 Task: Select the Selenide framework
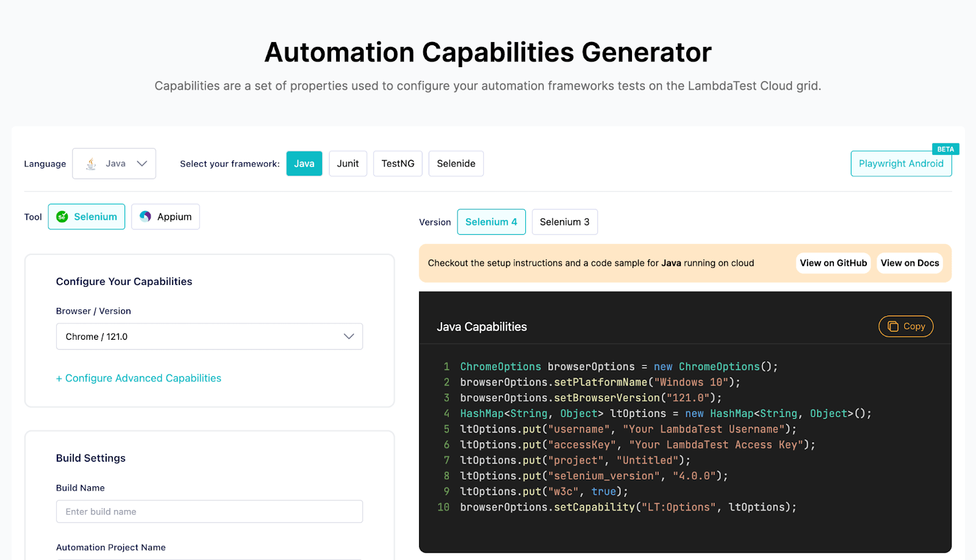456,163
